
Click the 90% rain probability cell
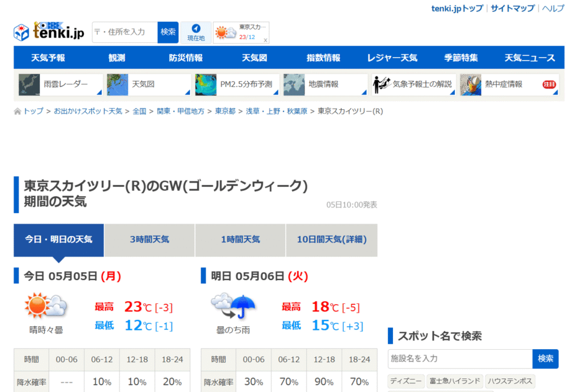(x=324, y=382)
